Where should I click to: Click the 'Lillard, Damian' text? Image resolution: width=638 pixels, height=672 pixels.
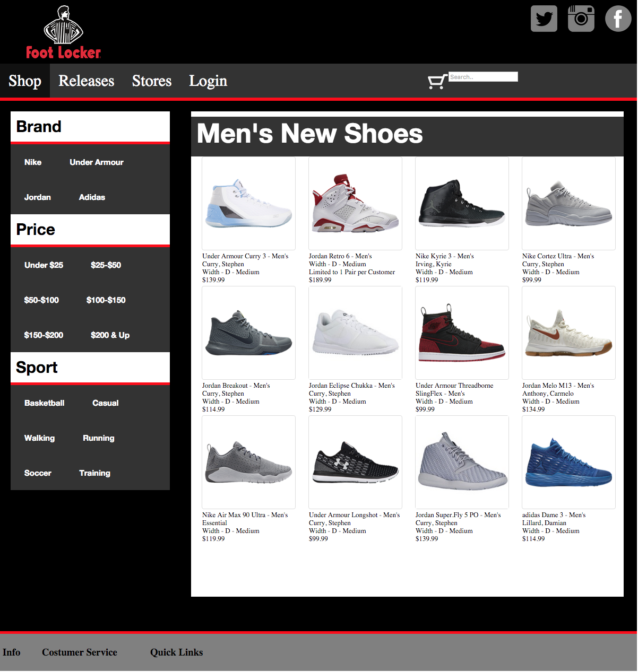(544, 523)
